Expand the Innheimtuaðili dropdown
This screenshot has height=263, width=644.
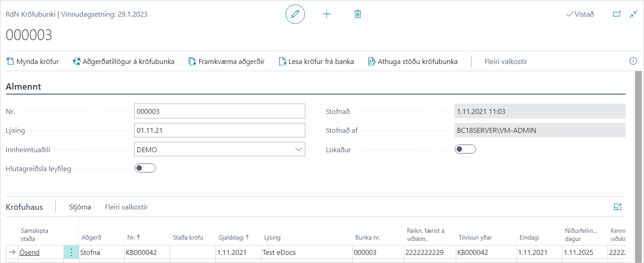[298, 150]
